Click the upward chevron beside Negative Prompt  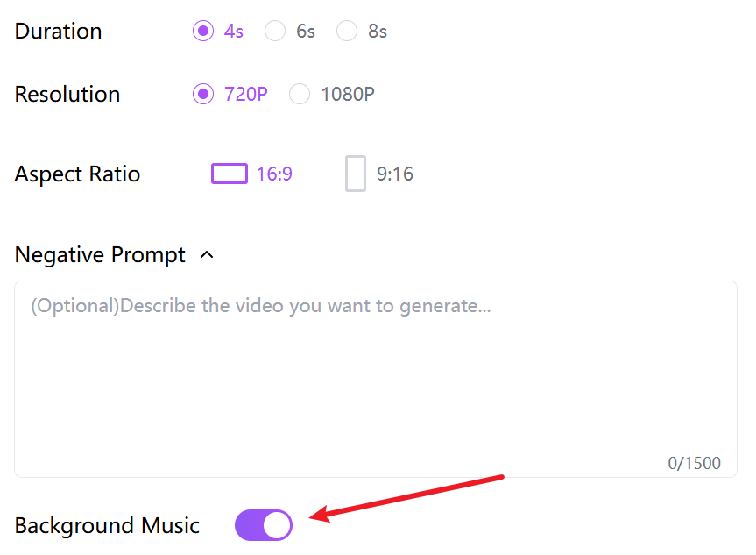pos(207,255)
